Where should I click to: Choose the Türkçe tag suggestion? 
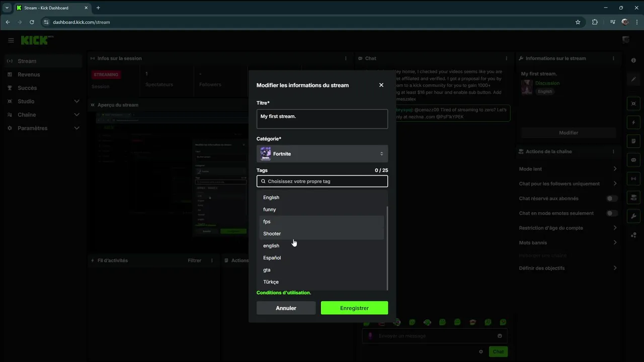pyautogui.click(x=322, y=282)
